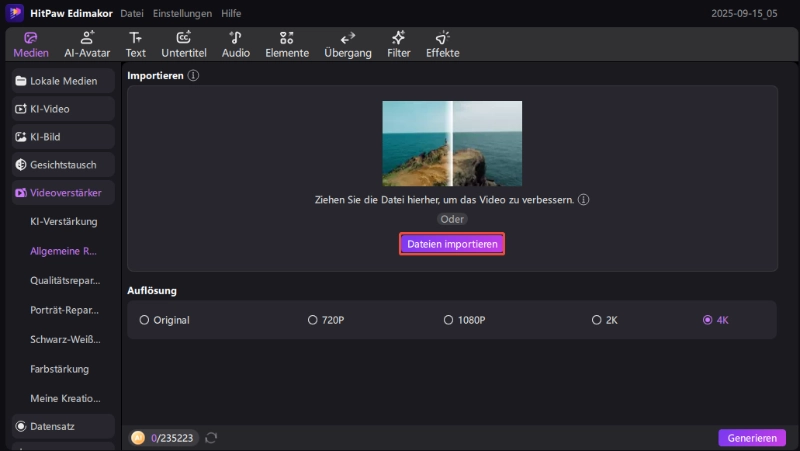800x451 pixels.
Task: Click the project name 2025-09-15_05
Action: pos(744,13)
